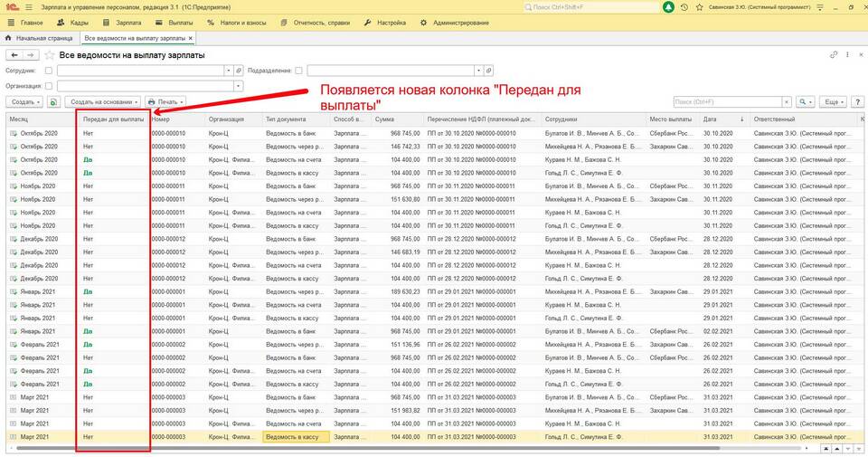Select the highlighted Ведомость в кассу cell in last row
The height and width of the screenshot is (457, 868).
click(x=296, y=437)
